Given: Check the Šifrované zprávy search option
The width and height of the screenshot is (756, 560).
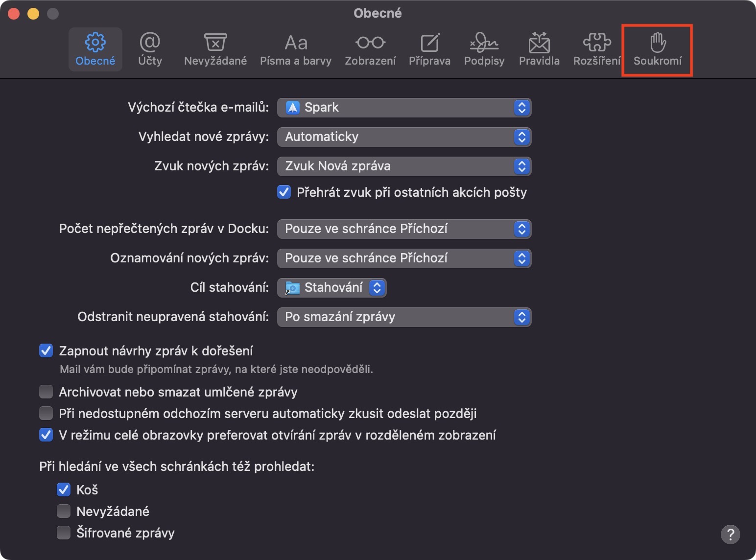Looking at the screenshot, I should 64,533.
